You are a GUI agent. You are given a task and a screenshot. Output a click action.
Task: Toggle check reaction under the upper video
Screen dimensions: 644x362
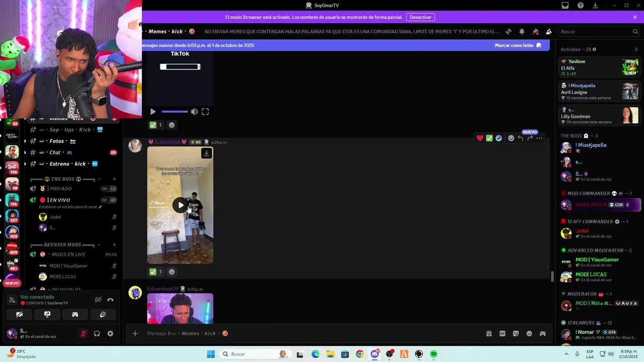[156, 125]
